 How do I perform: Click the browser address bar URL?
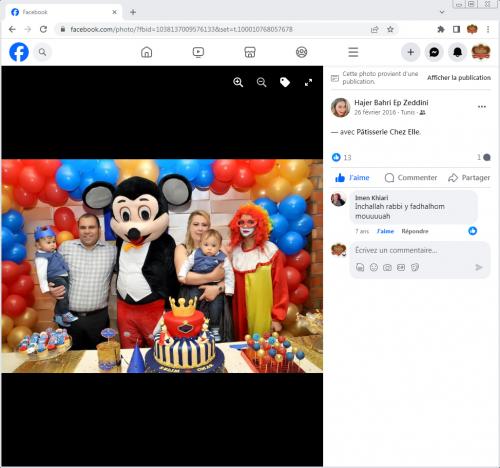(181, 29)
